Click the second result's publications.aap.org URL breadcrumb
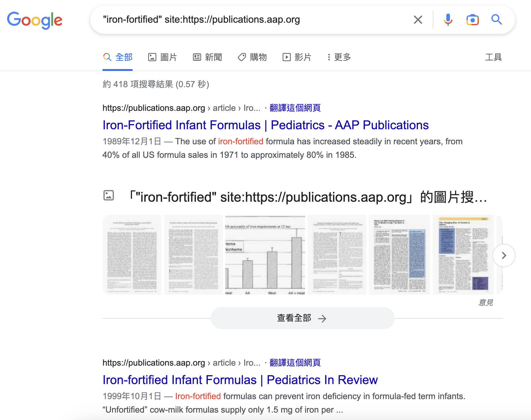531x420 pixels. point(181,363)
